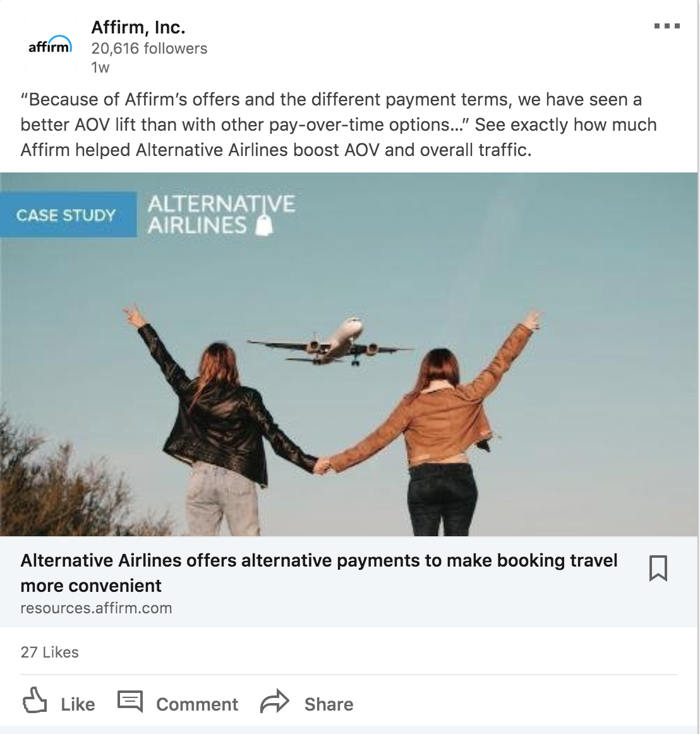Click the Affirm company logo avatar
The image size is (700, 734).
(50, 45)
